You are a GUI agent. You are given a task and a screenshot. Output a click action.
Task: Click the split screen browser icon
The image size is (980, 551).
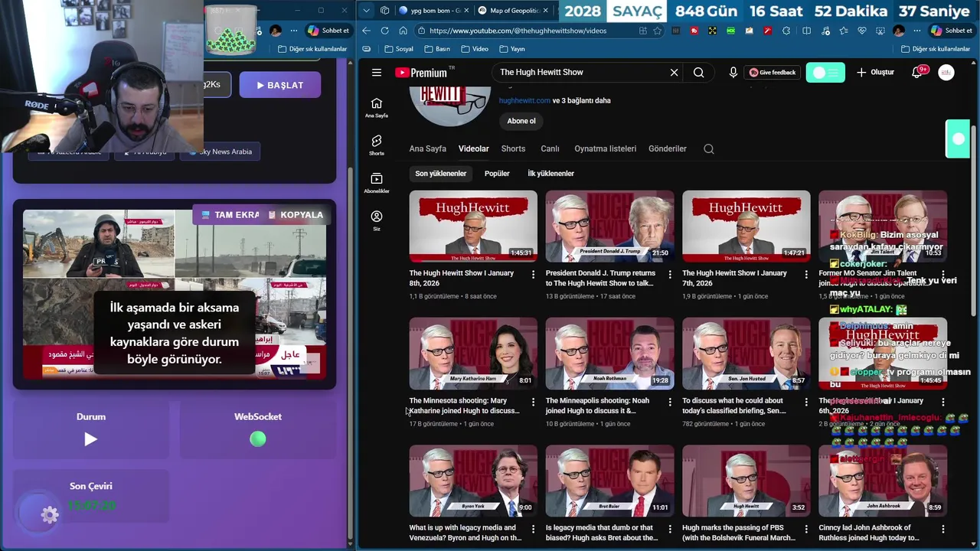tap(806, 31)
